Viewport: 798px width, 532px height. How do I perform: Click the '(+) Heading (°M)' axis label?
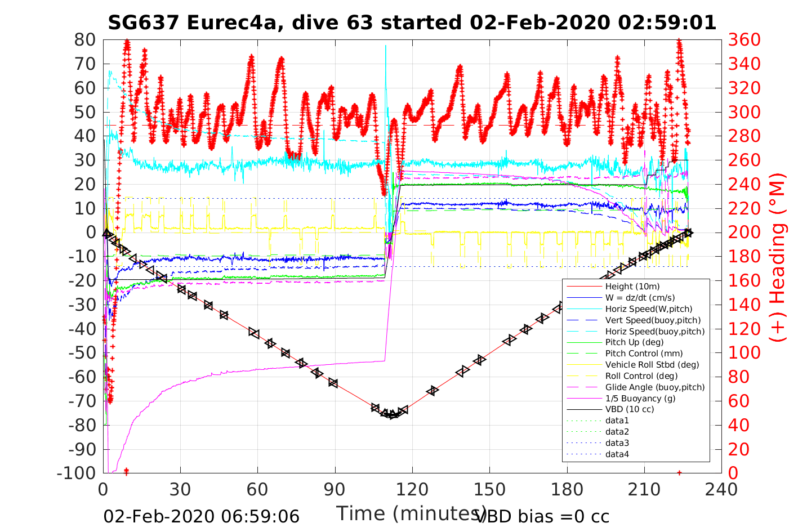coord(778,257)
